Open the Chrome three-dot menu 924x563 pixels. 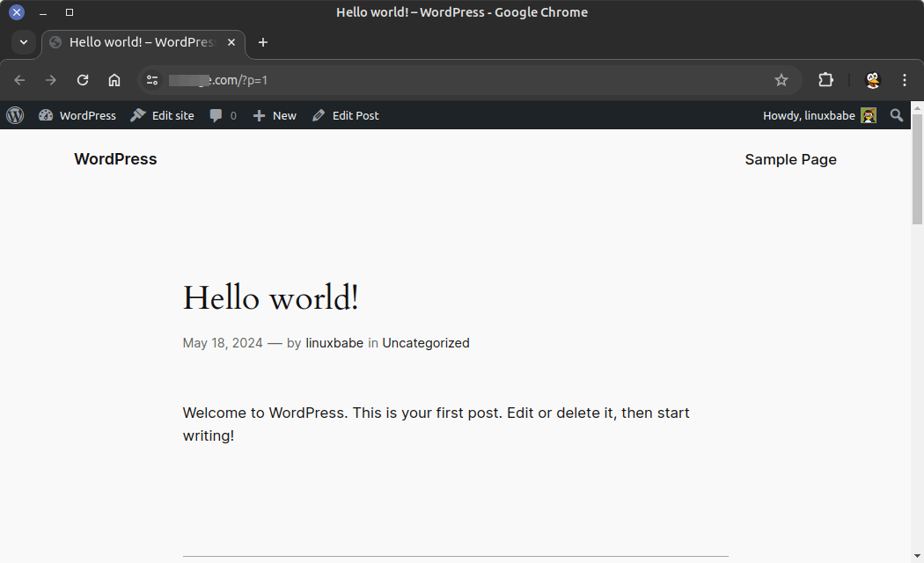pyautogui.click(x=905, y=80)
